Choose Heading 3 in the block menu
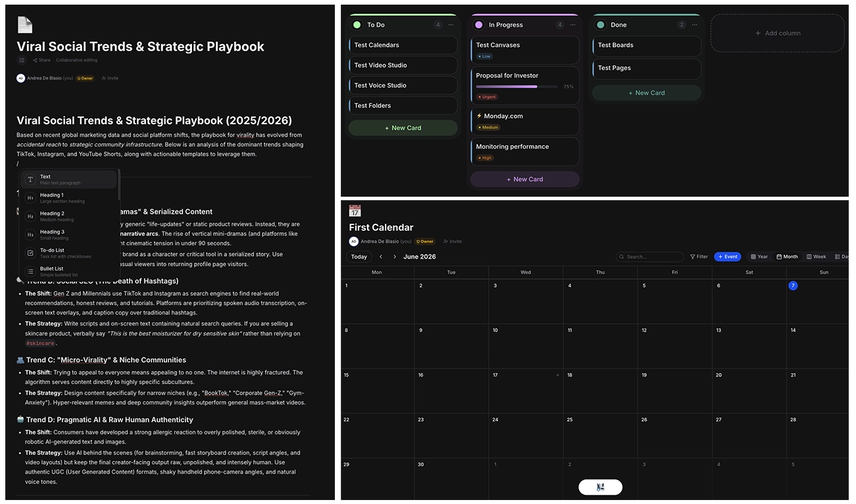 [x=68, y=235]
